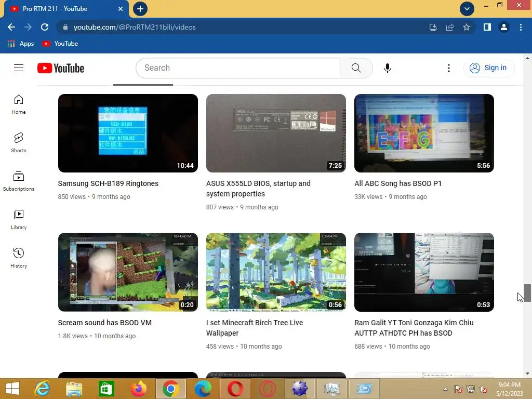
Task: Open a new browser tab
Action: click(x=140, y=9)
